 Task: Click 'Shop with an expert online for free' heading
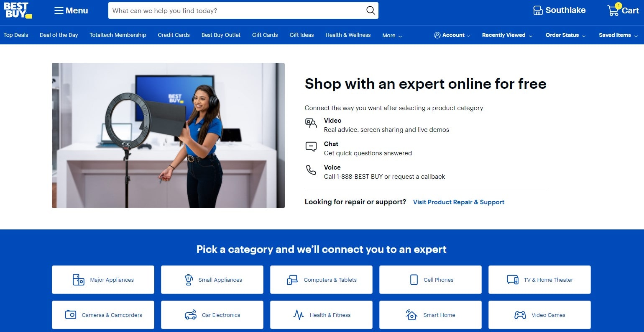tap(425, 84)
